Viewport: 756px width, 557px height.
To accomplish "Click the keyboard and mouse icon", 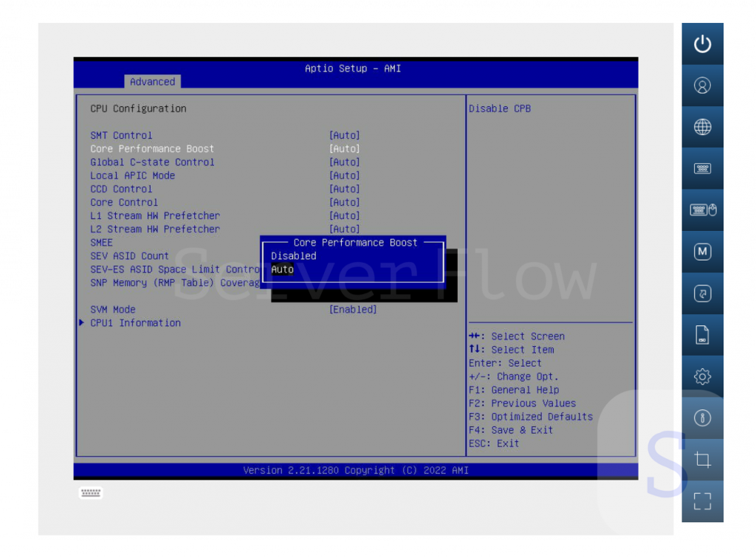I will pos(702,210).
